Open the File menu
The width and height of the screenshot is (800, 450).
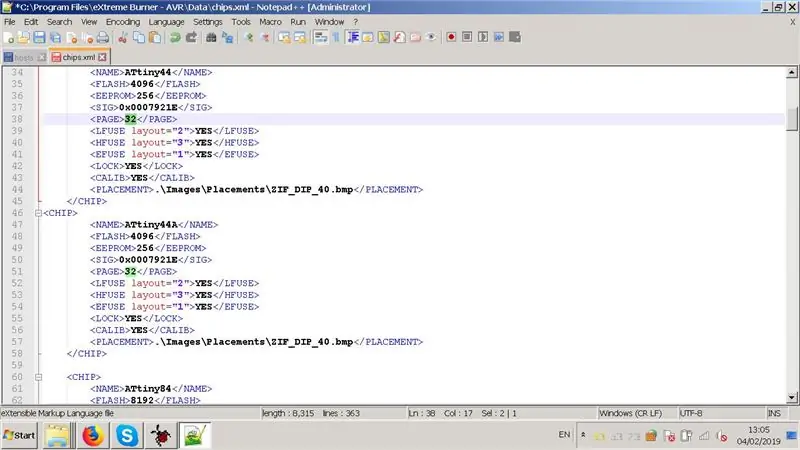click(10, 22)
